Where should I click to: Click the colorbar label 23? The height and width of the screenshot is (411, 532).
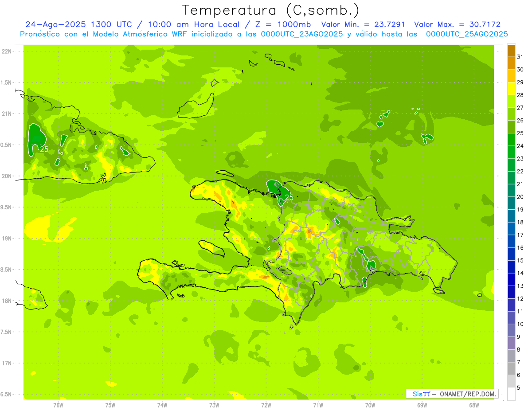click(x=520, y=159)
